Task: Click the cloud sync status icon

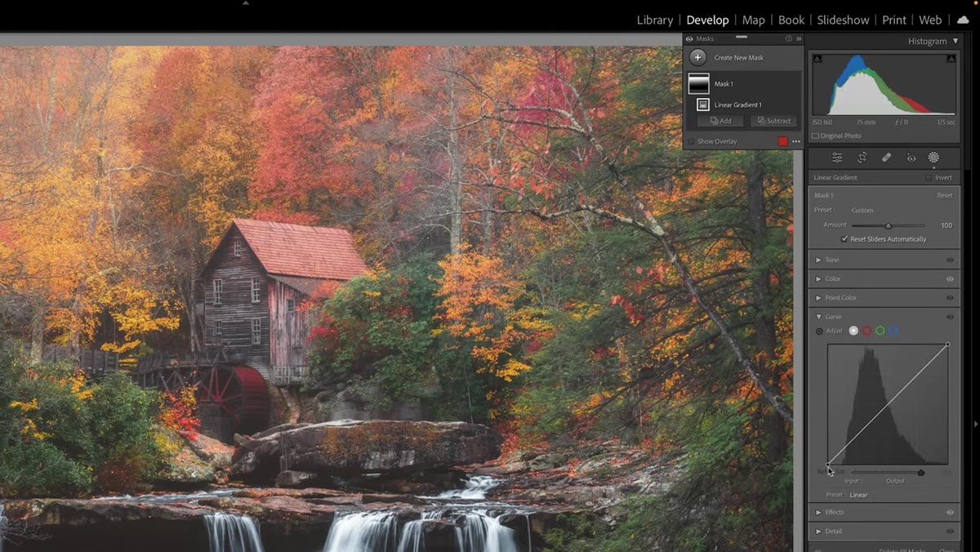Action: (963, 20)
